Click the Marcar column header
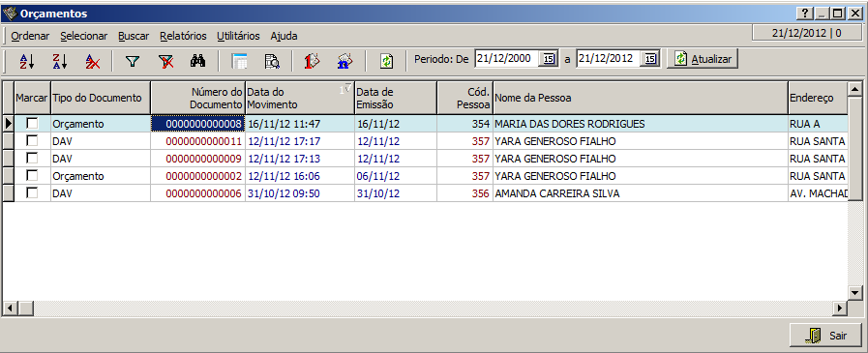The image size is (868, 353). pos(32,98)
